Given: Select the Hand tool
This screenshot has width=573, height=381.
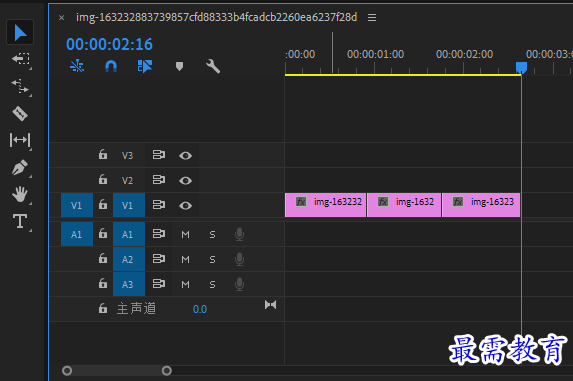Looking at the screenshot, I should click(x=20, y=194).
